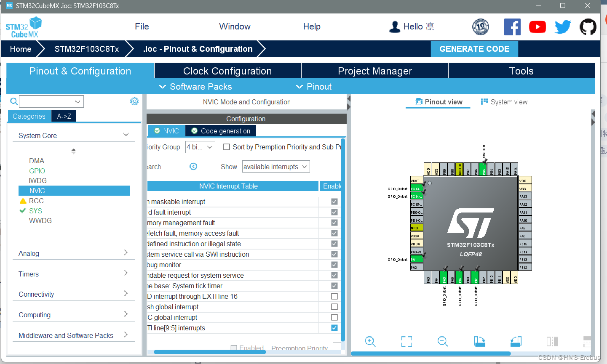
Task: Select the PB5 SWITCH pin on the chip
Action: [484, 169]
